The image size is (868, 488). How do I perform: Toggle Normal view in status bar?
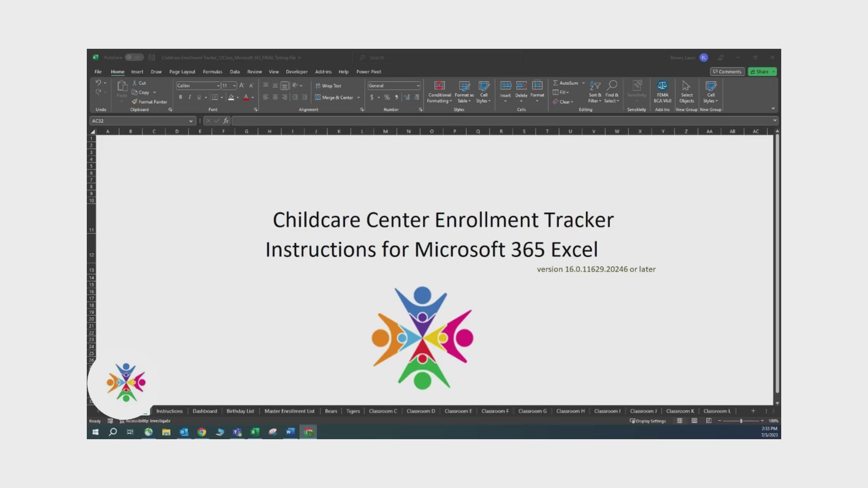[x=679, y=421]
